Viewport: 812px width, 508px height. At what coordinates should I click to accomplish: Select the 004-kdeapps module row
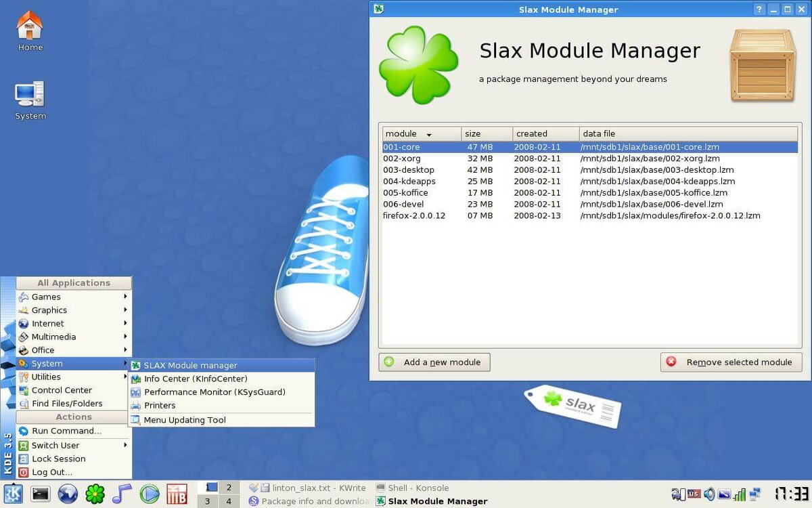click(x=590, y=182)
